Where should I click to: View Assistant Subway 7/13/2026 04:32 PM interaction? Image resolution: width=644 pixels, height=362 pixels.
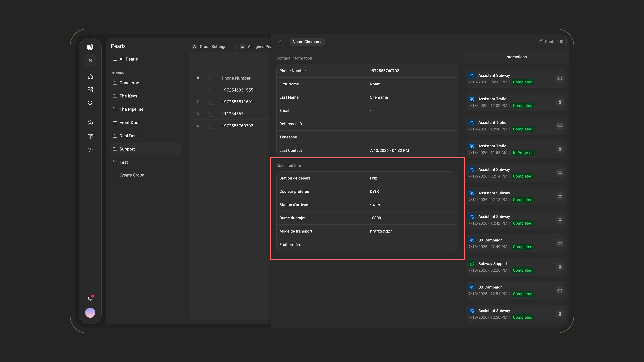560,79
